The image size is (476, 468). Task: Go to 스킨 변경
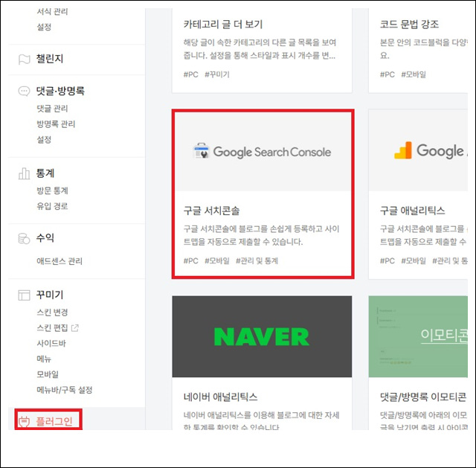coord(52,312)
